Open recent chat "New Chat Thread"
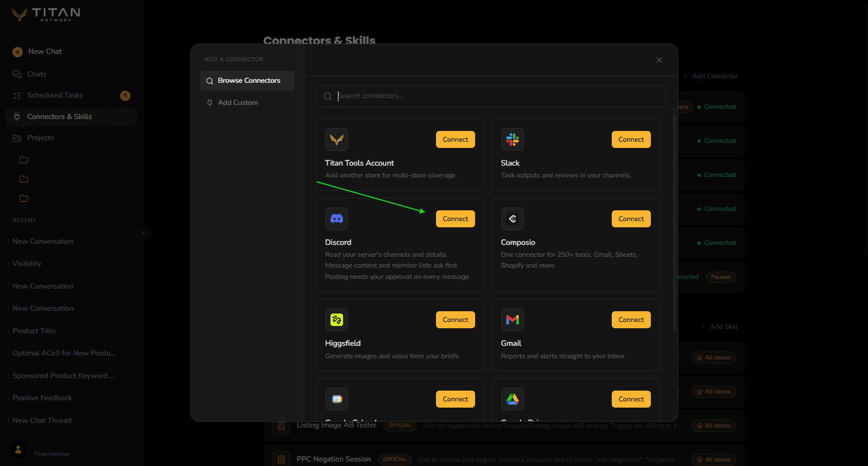The width and height of the screenshot is (868, 466). pos(42,421)
